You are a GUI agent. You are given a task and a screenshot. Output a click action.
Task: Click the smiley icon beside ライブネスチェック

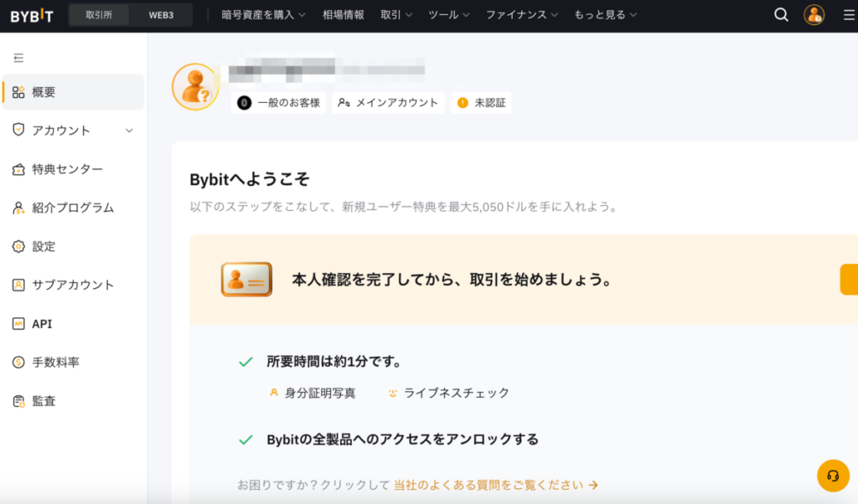coord(392,393)
